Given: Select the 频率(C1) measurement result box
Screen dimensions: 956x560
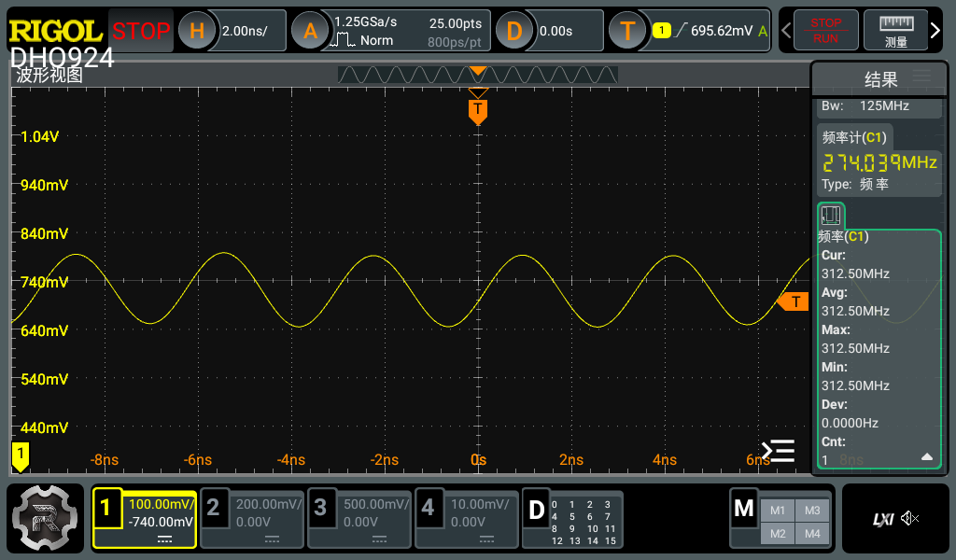Looking at the screenshot, I should pyautogui.click(x=879, y=349).
